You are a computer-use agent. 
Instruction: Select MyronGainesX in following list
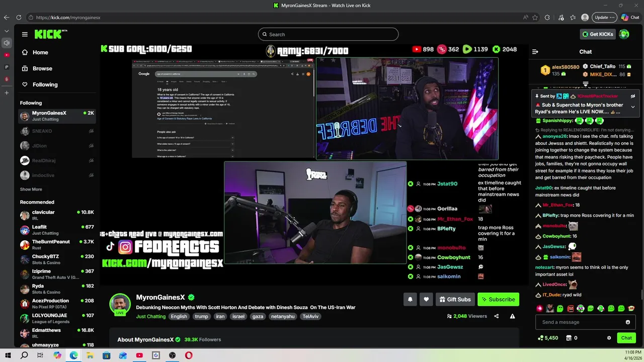(57, 116)
